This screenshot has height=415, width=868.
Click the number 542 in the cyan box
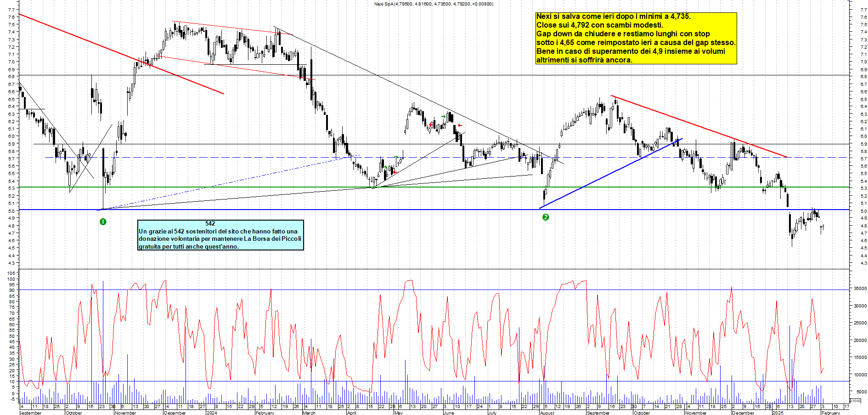tap(210, 224)
